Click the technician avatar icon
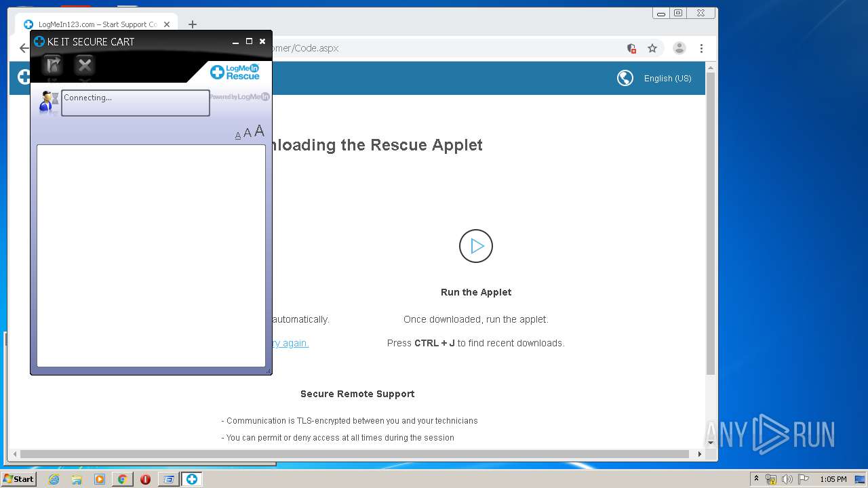Viewport: 868px width, 488px height. coord(48,102)
